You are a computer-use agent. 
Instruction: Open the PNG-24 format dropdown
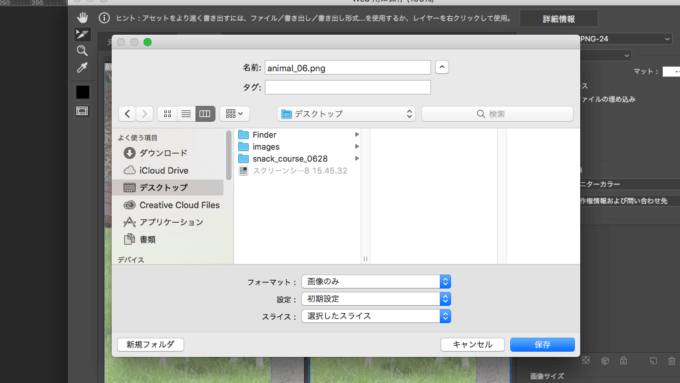coord(625,39)
